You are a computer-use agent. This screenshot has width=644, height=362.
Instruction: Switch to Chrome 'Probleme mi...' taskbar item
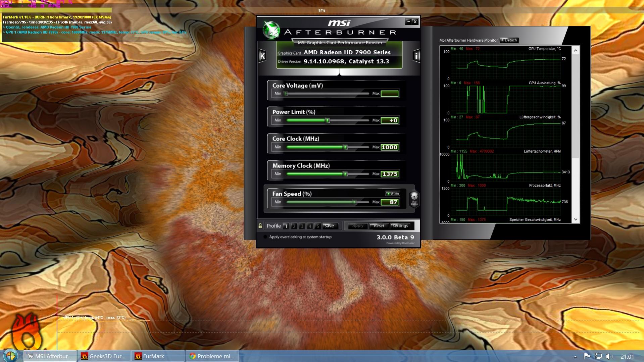212,356
